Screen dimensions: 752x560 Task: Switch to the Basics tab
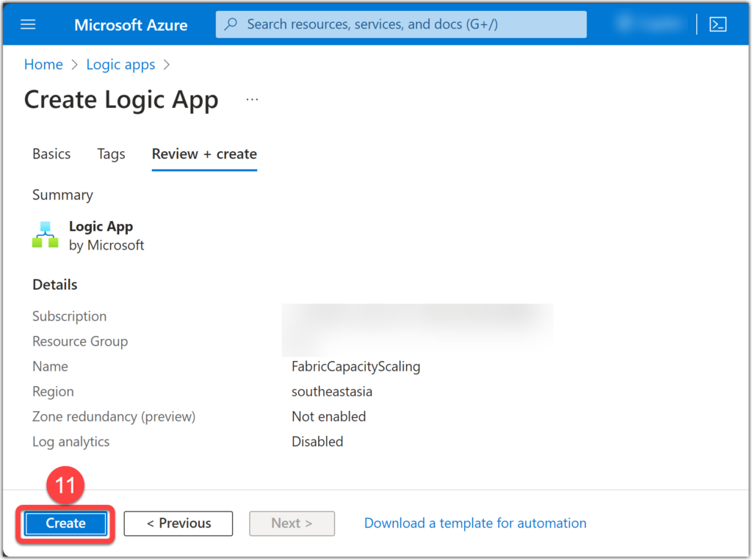tap(51, 154)
